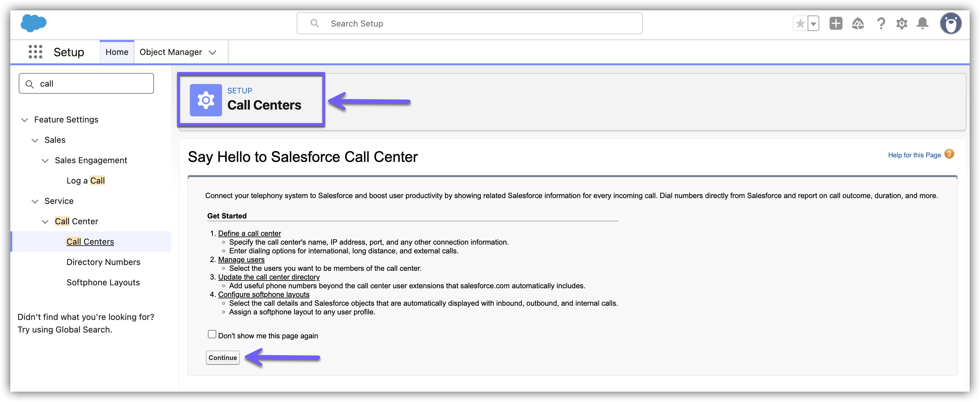Viewport: 980px width, 402px height.
Task: Click the Salesforce cloud logo
Action: tap(34, 23)
